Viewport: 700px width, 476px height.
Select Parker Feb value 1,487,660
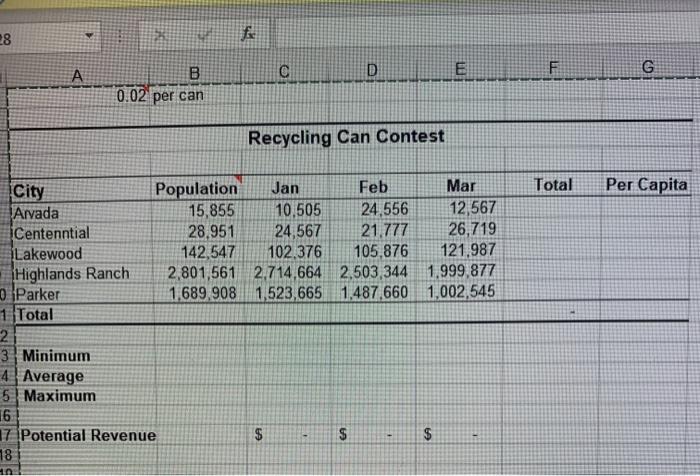click(x=374, y=292)
